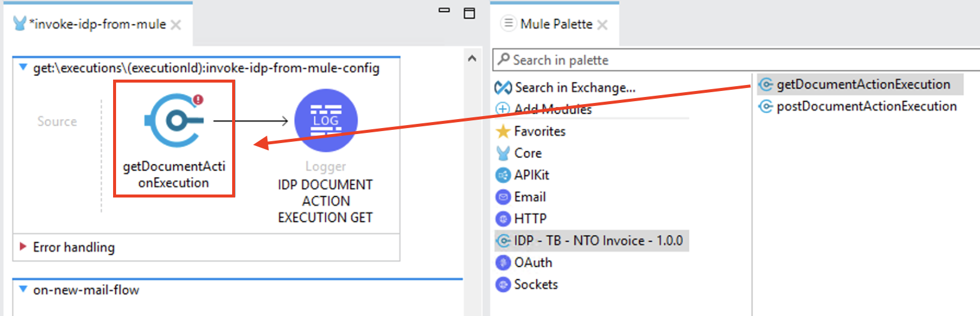Select Favorites palette category
The image size is (980, 316).
[x=540, y=131]
